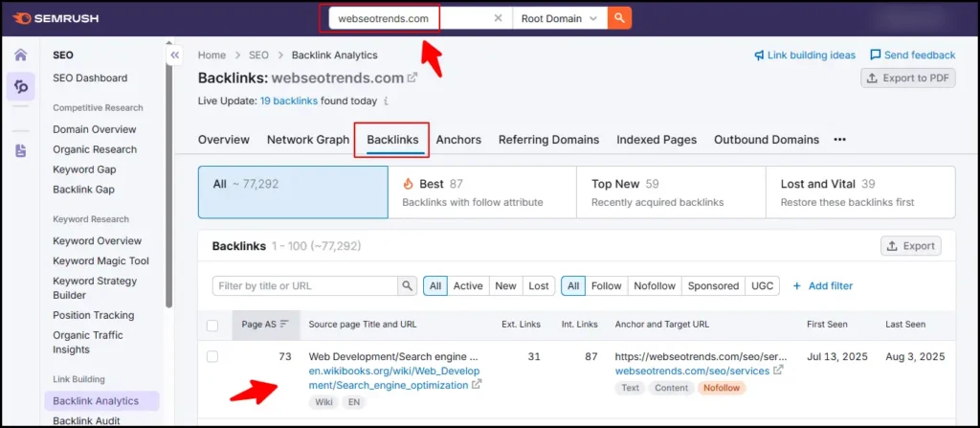This screenshot has height=428, width=980.
Task: Open Keyword Strategy Builder
Action: tap(95, 288)
